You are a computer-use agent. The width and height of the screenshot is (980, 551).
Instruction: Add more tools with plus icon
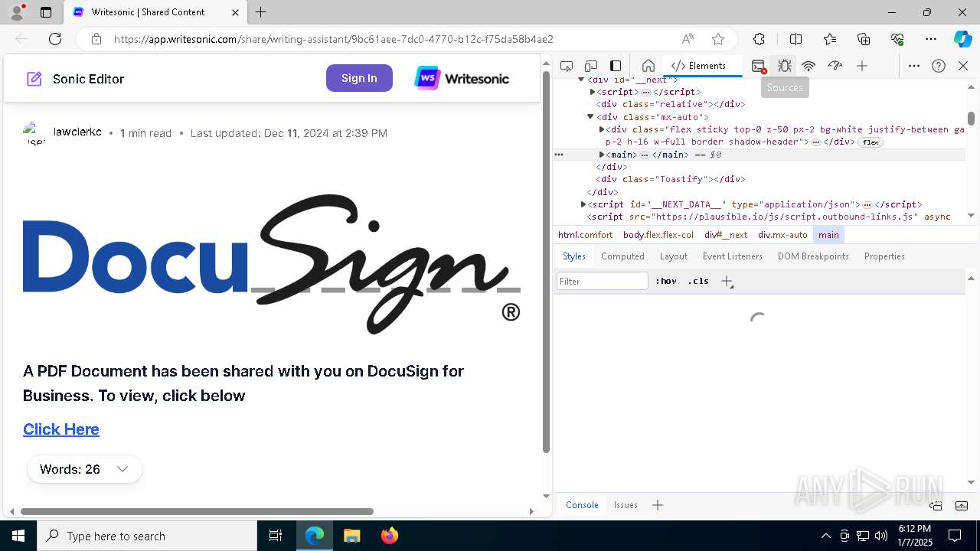point(862,66)
